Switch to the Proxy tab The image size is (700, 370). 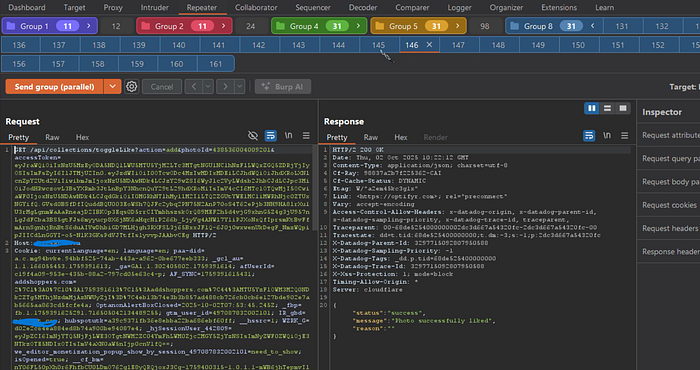[x=113, y=8]
